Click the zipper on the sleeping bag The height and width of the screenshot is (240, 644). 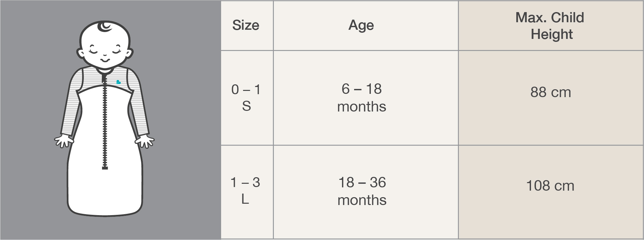[105, 124]
